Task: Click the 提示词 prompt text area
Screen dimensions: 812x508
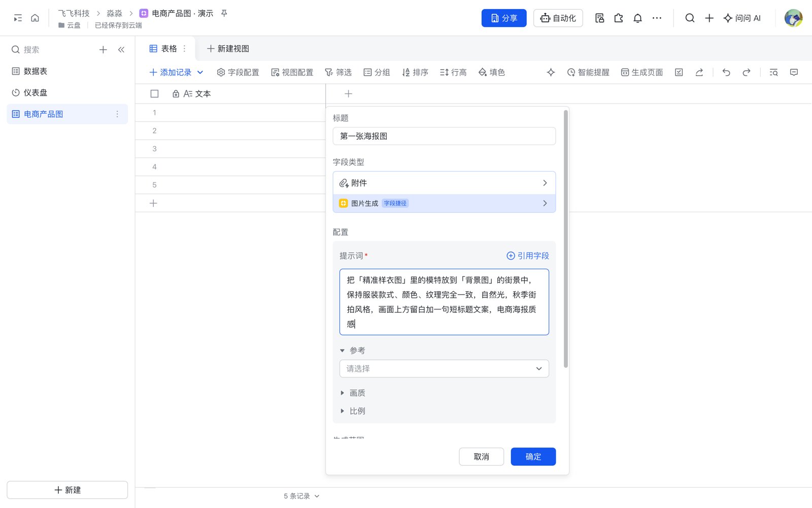Action: 444,302
